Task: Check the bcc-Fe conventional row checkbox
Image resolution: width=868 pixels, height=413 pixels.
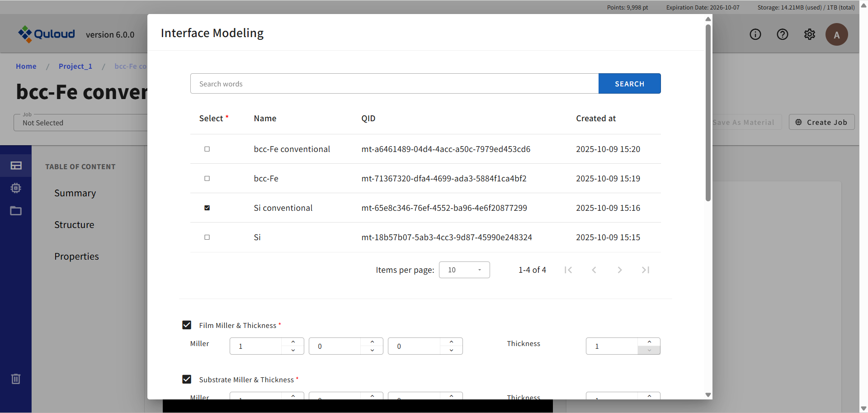Action: pos(207,149)
